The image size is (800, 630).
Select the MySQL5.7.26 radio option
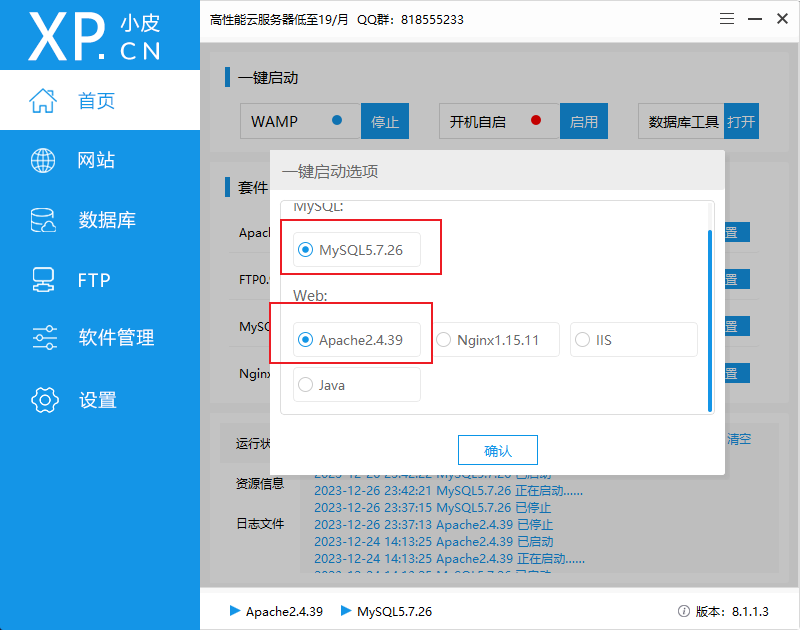[357, 249]
